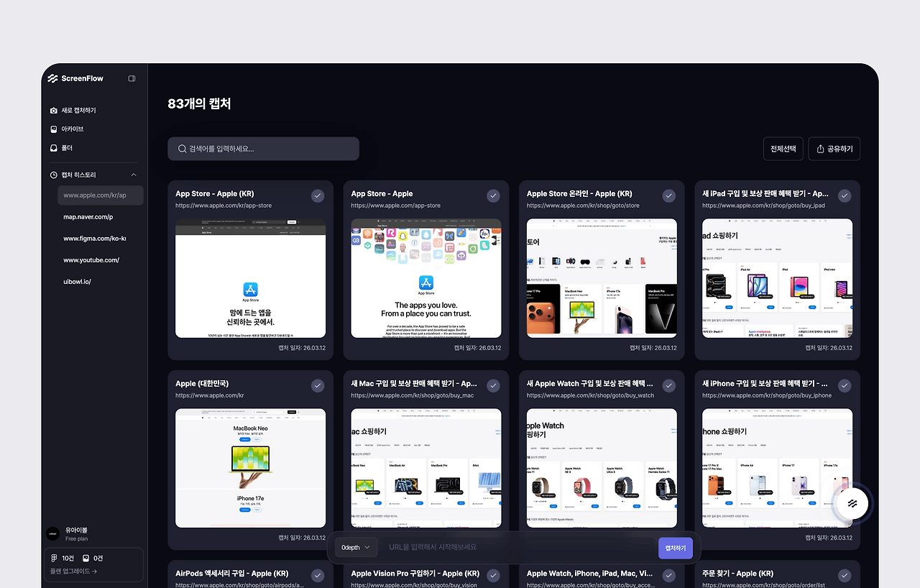The image size is (920, 588).
Task: View the 새 iPad 구입 capture thumbnail
Action: (x=778, y=278)
